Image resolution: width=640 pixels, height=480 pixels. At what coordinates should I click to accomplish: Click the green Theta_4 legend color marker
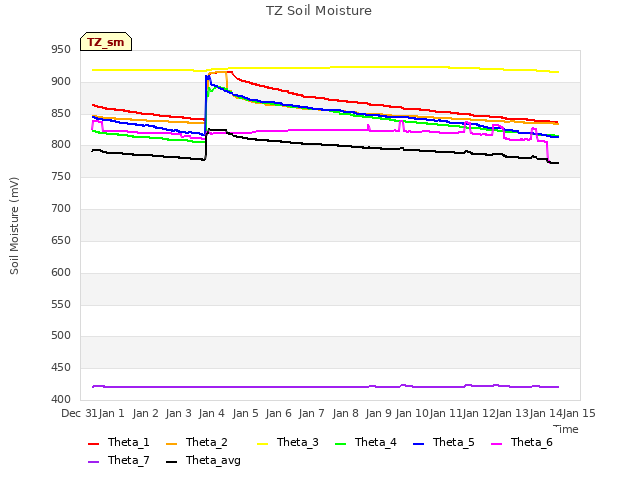point(340,444)
